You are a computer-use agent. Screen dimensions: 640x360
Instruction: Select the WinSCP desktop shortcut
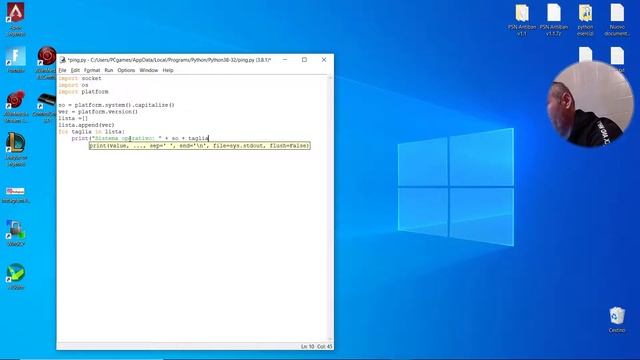(16, 233)
